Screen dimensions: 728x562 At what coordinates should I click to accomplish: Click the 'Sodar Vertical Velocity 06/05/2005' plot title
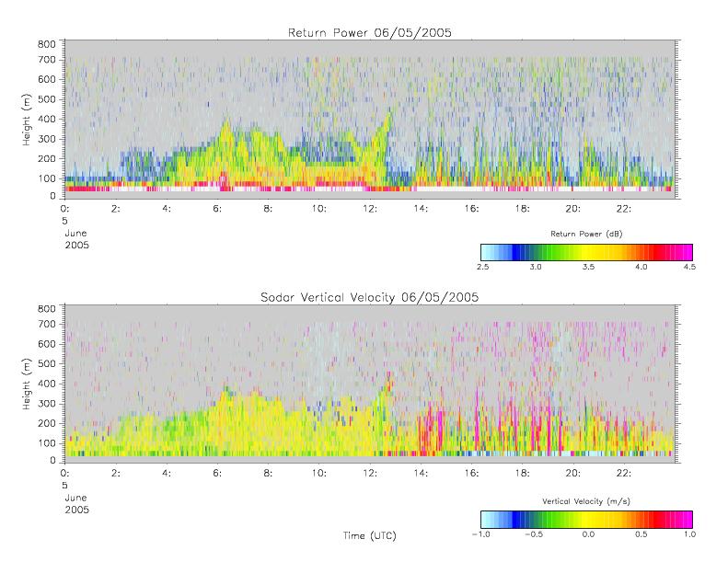pos(370,297)
